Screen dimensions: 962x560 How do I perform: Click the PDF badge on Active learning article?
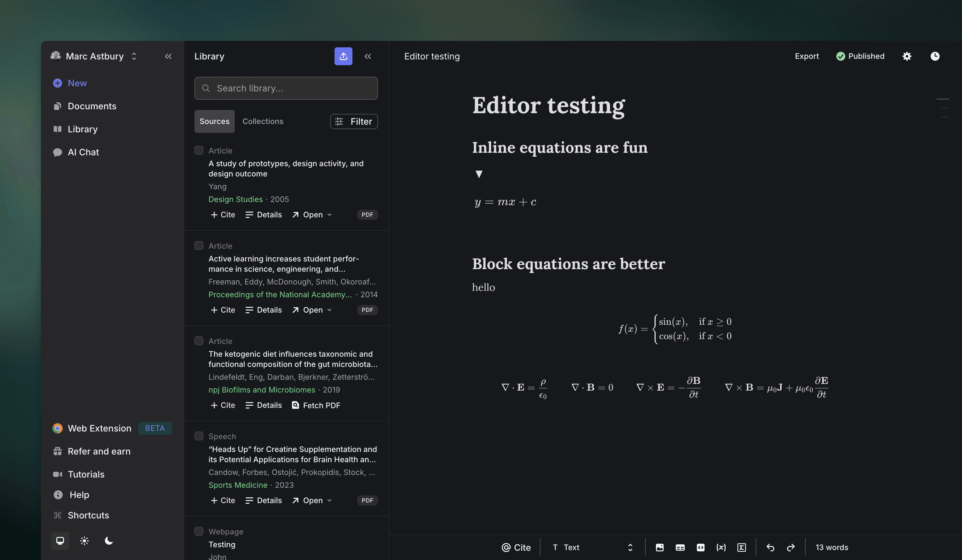coord(367,310)
